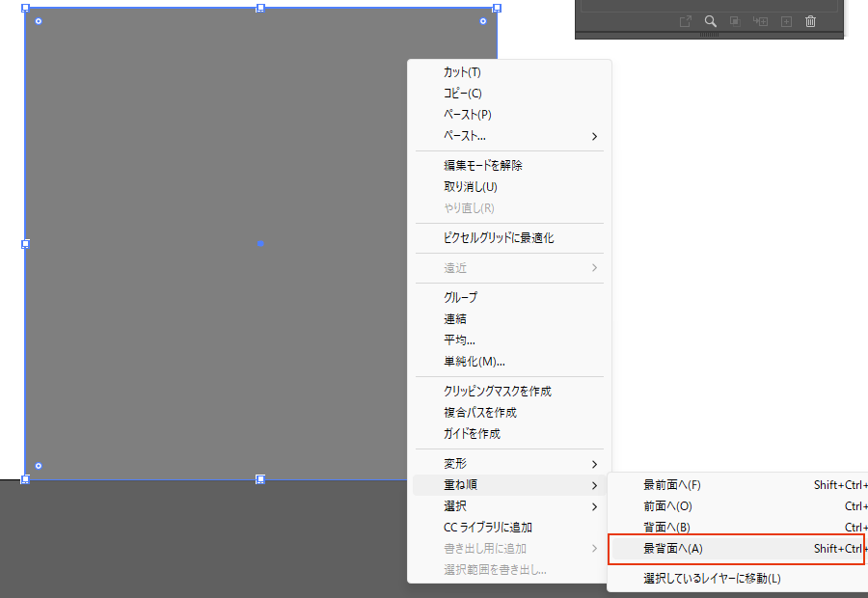Image resolution: width=868 pixels, height=598 pixels.
Task: Click the rectangle's blue center point
Action: click(x=260, y=243)
